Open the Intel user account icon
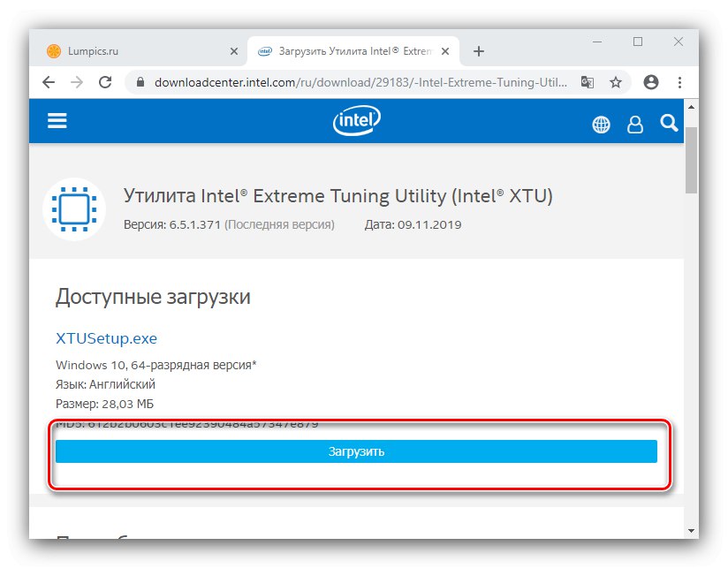The image size is (728, 568). click(x=635, y=125)
